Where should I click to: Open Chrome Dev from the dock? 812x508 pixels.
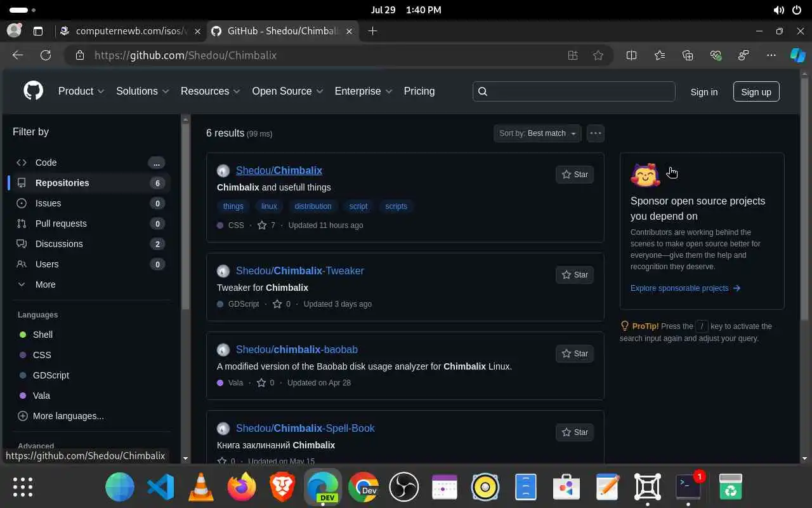point(363,487)
